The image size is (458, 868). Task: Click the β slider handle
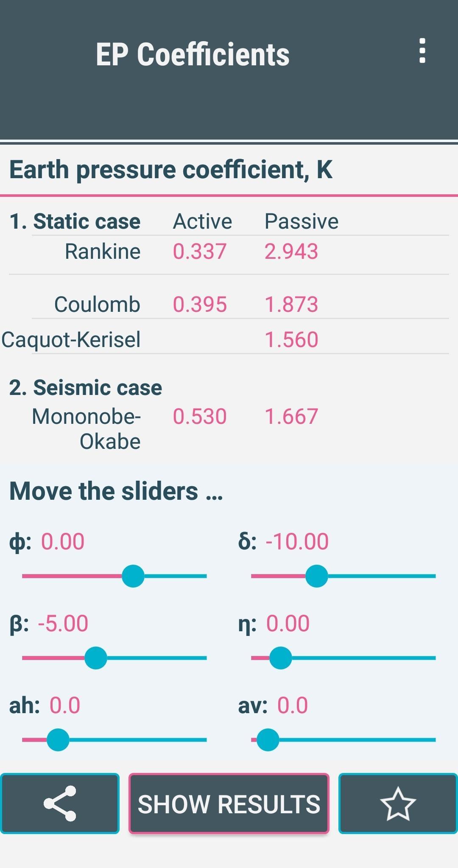96,658
